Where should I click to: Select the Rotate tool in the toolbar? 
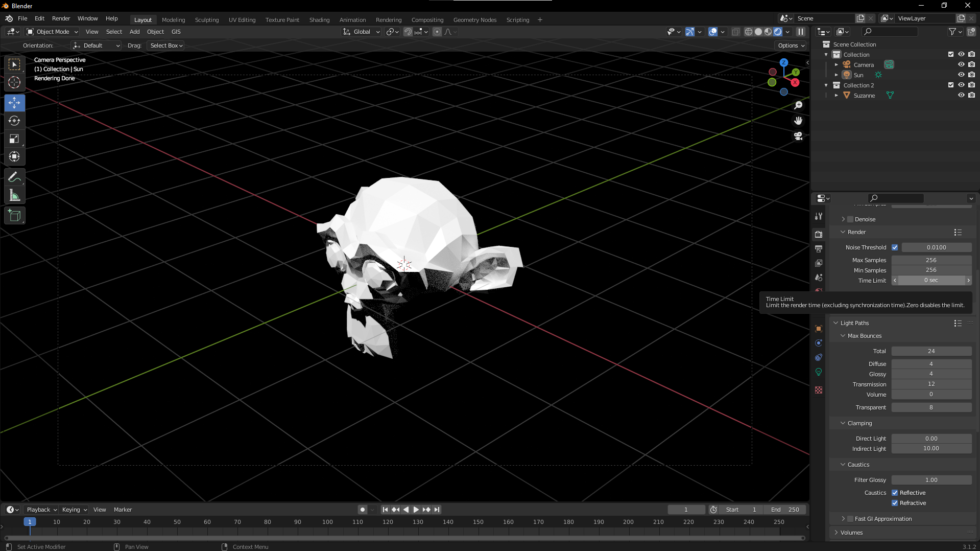(14, 121)
